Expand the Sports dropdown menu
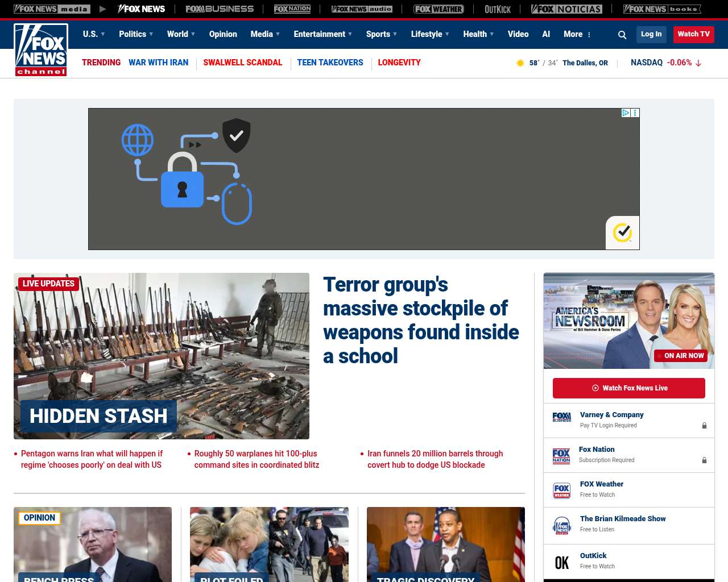The height and width of the screenshot is (582, 728). coord(382,34)
